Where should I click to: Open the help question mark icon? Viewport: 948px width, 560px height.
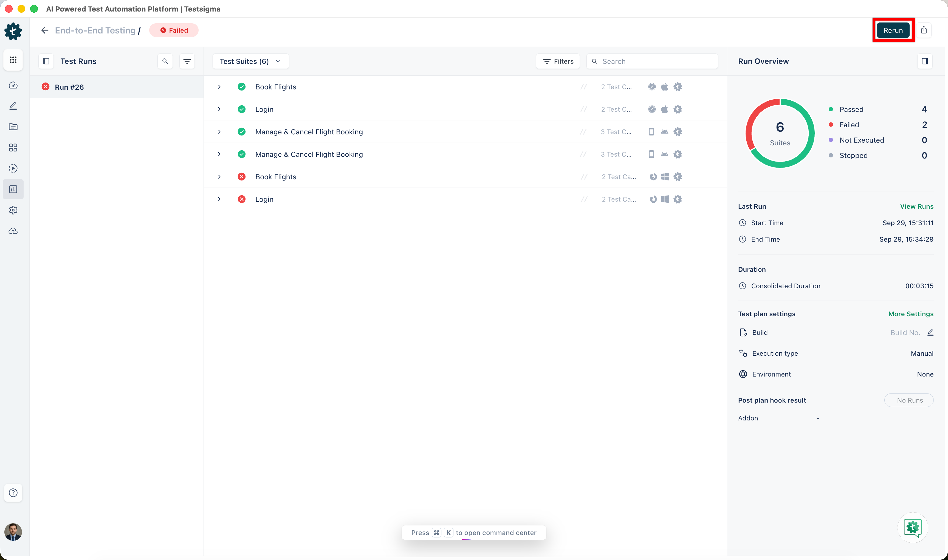[13, 493]
